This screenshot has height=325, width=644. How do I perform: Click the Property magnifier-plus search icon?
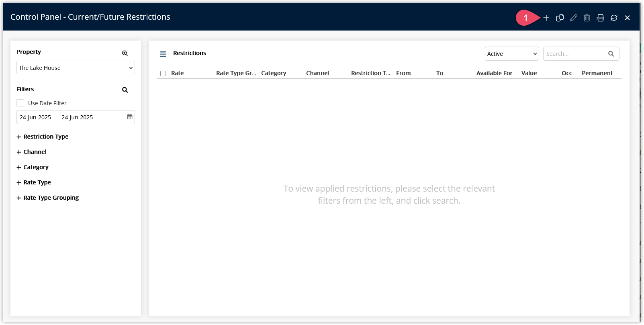[125, 53]
